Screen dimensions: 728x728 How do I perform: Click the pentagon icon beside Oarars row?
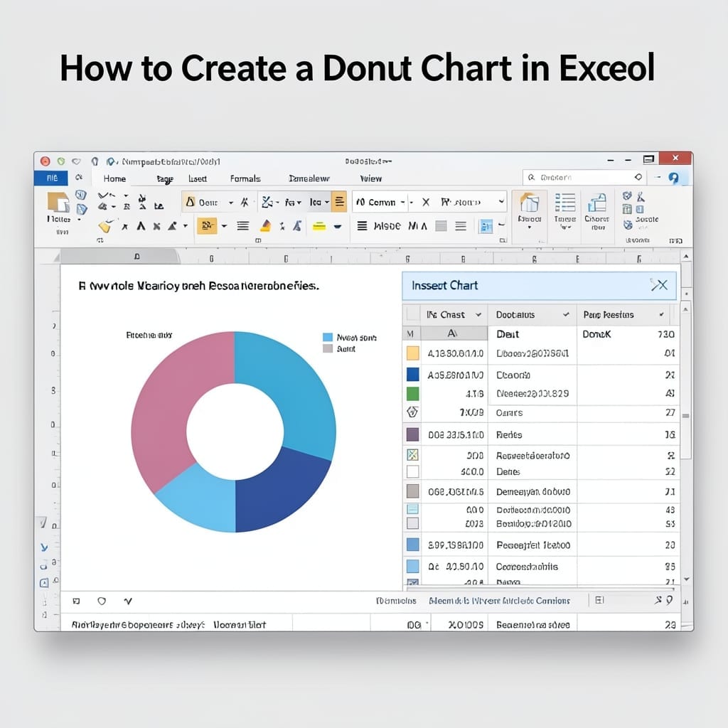(x=412, y=412)
